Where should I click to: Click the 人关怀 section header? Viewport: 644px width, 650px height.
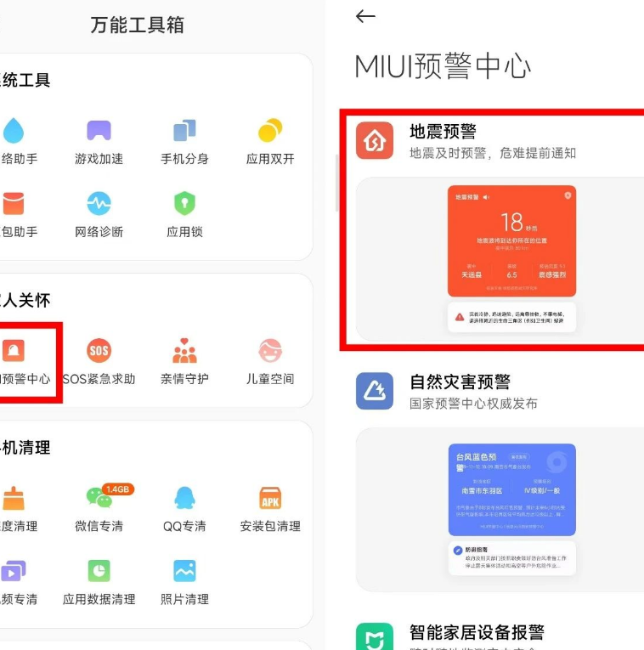point(25,300)
